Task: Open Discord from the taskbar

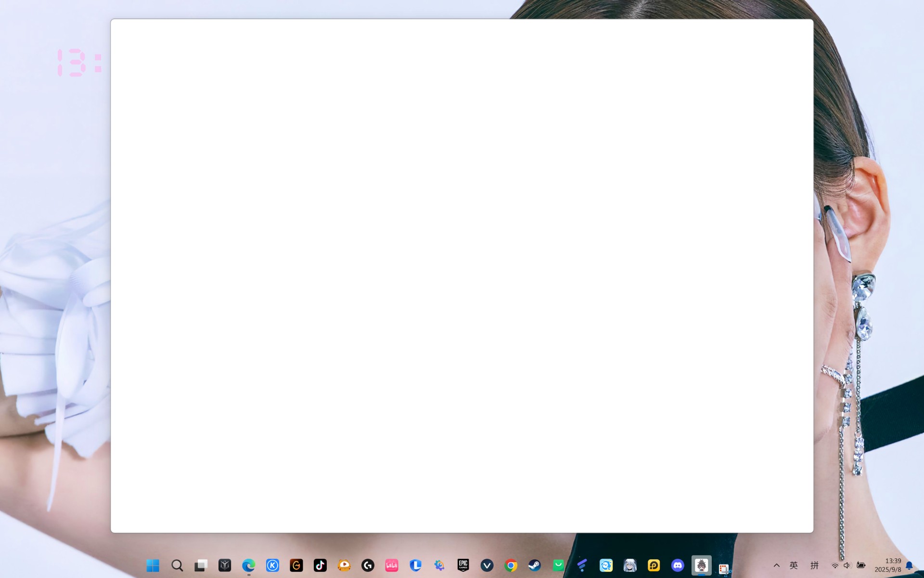Action: 678,565
